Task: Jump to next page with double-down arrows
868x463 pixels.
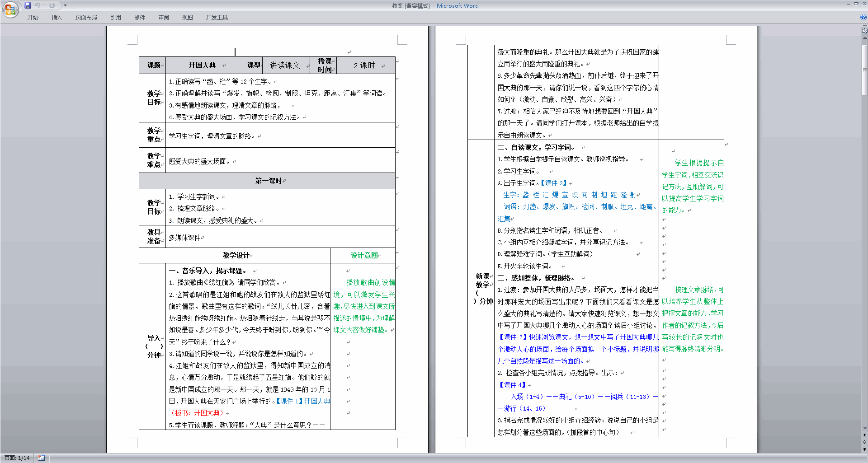Action: [x=865, y=449]
